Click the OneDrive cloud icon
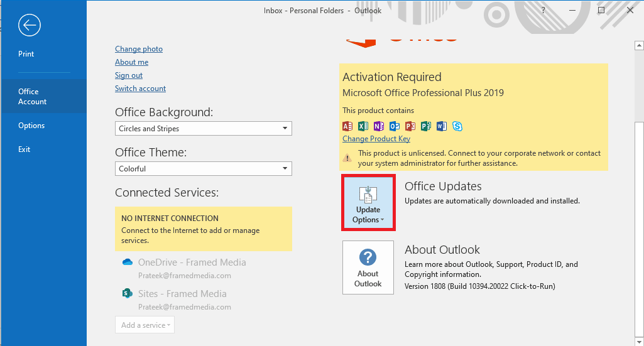Viewport: 644px width, 346px height. pos(128,262)
